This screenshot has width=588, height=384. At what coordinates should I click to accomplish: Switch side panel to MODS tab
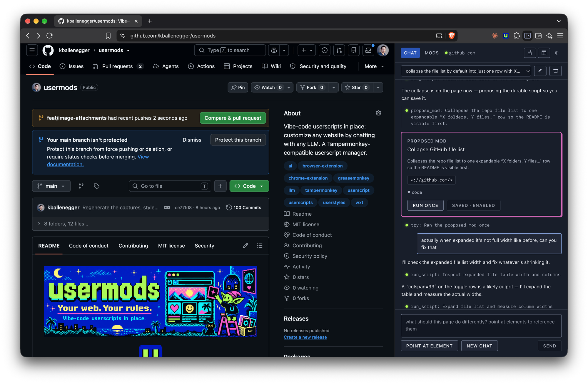point(432,53)
